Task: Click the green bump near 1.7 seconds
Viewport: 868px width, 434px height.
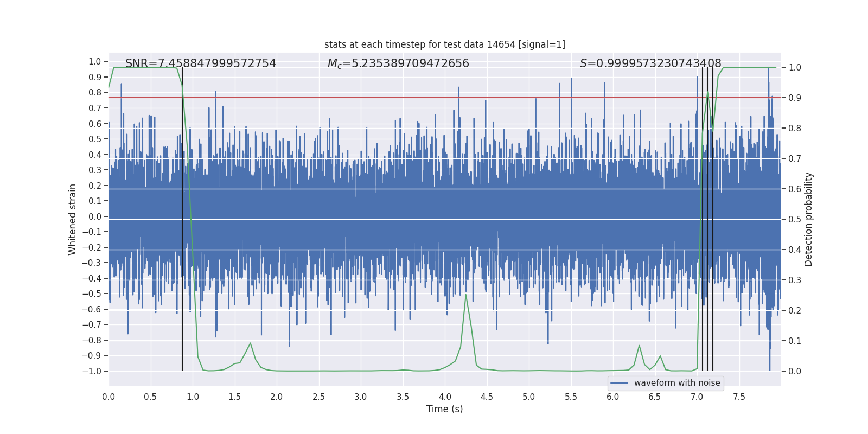Action: pyautogui.click(x=250, y=343)
